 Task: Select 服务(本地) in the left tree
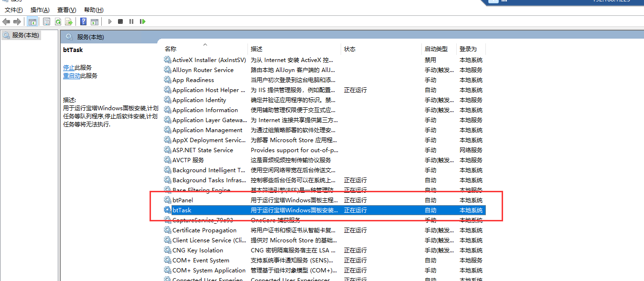click(x=25, y=35)
